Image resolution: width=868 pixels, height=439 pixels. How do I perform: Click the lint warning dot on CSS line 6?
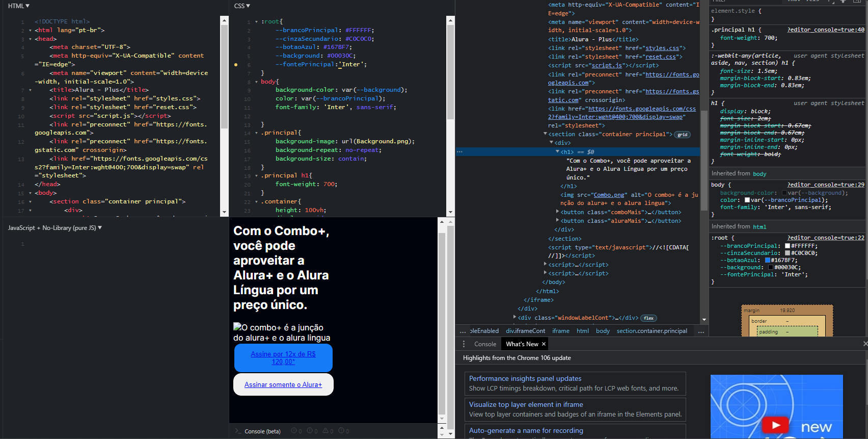235,65
